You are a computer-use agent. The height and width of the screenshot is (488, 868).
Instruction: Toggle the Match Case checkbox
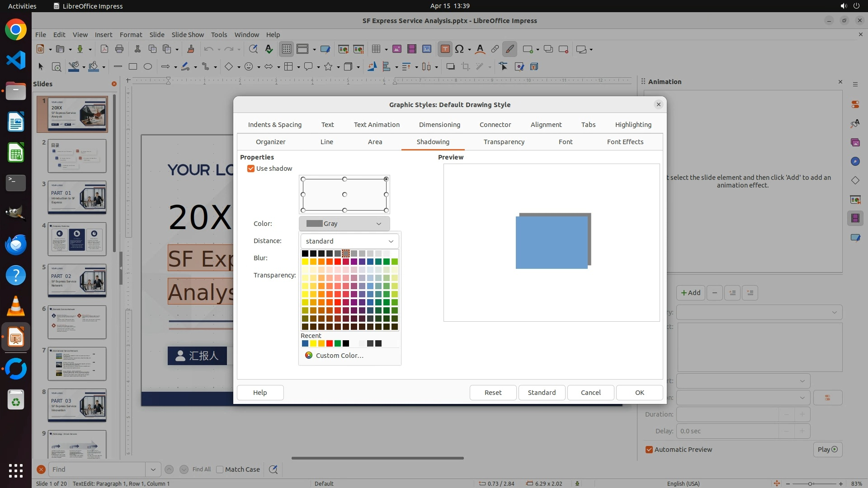tap(220, 469)
